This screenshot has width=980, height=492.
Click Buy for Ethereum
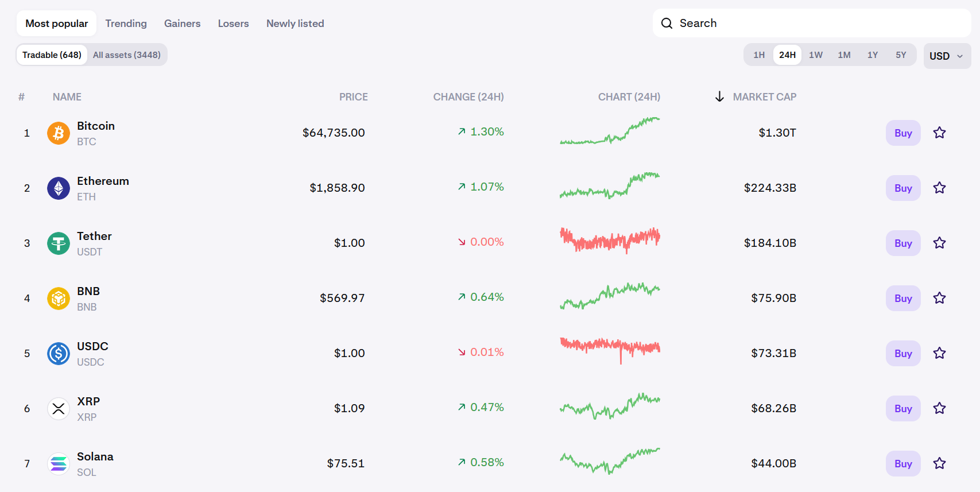point(903,188)
